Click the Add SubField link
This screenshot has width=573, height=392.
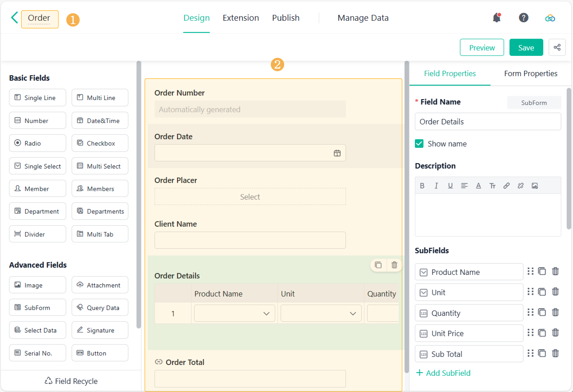443,373
